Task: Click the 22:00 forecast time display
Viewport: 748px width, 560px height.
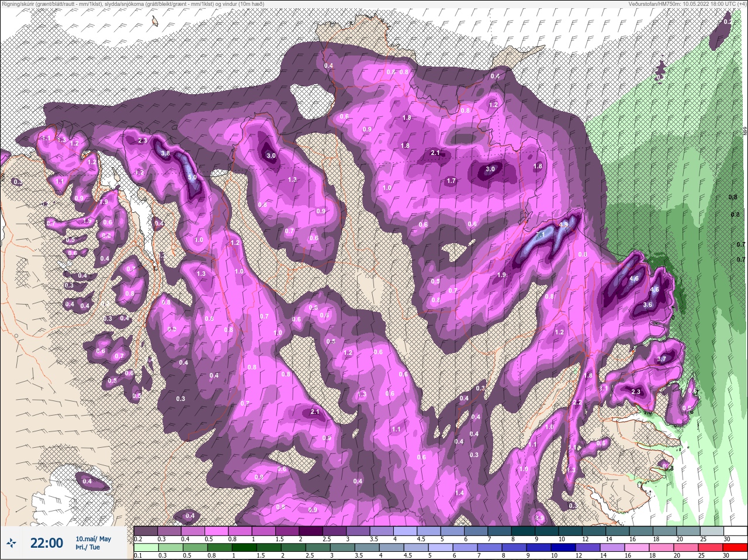Action: click(x=47, y=543)
